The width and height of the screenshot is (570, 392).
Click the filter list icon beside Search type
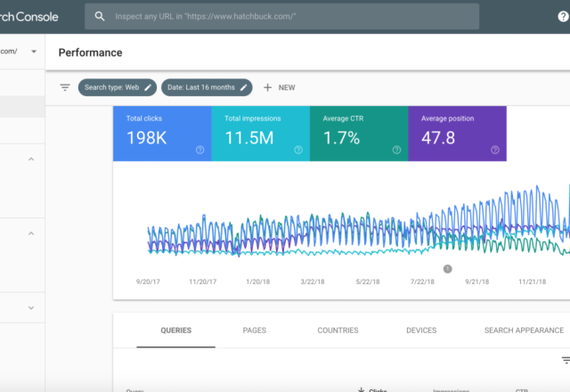pyautogui.click(x=65, y=87)
